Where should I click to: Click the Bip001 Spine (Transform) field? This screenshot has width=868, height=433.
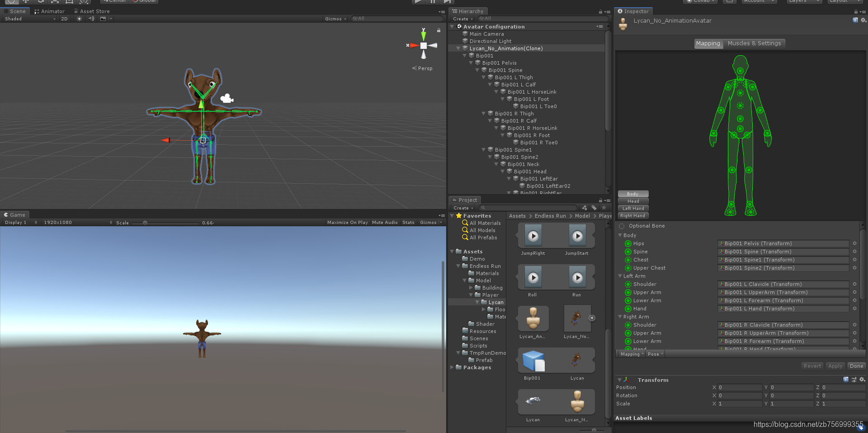783,252
